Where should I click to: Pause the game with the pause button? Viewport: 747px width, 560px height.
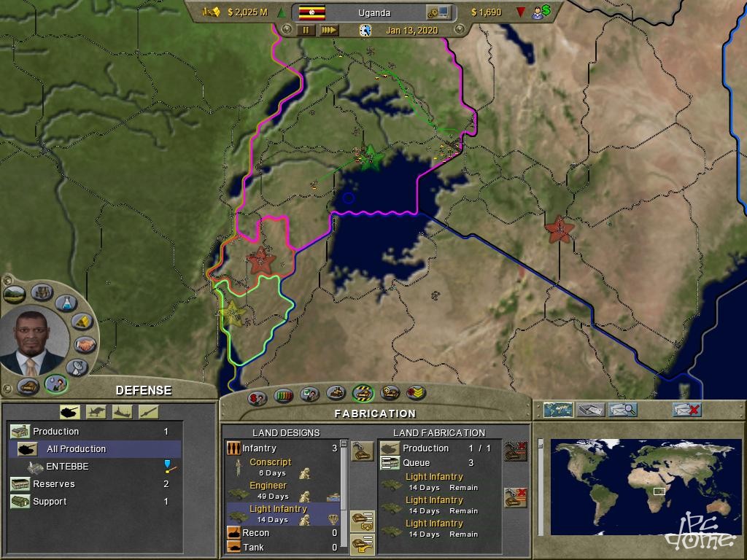[x=306, y=31]
